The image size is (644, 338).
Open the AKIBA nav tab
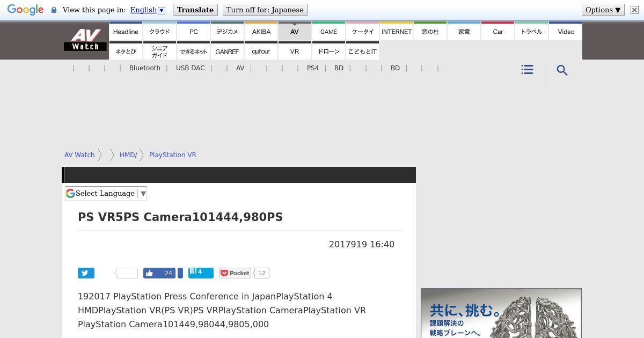pyautogui.click(x=261, y=31)
